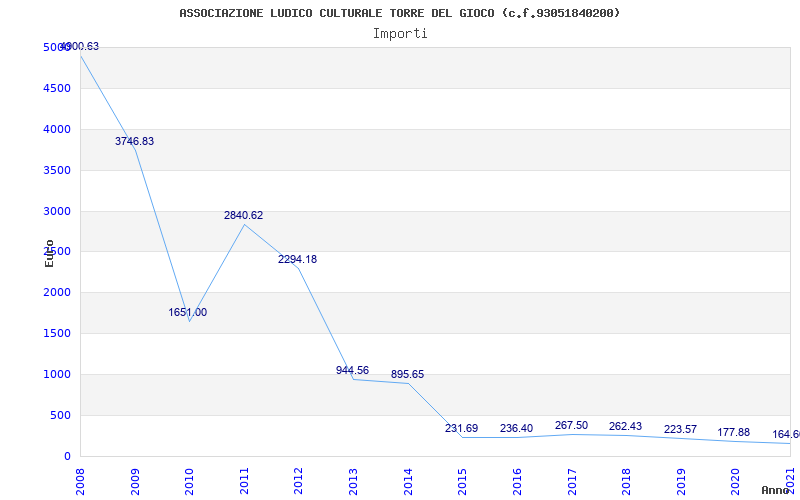Click the 2017 year axis label
The image size is (800, 500).
(571, 481)
